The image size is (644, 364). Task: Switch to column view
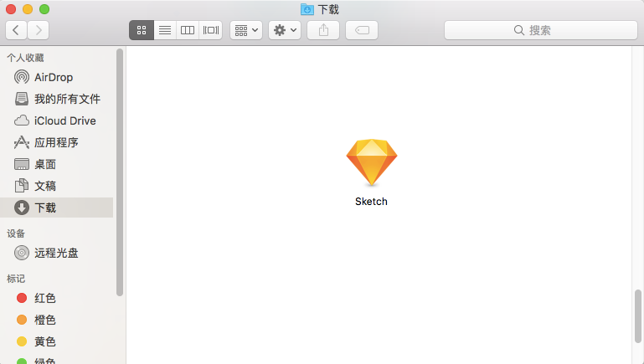[188, 30]
